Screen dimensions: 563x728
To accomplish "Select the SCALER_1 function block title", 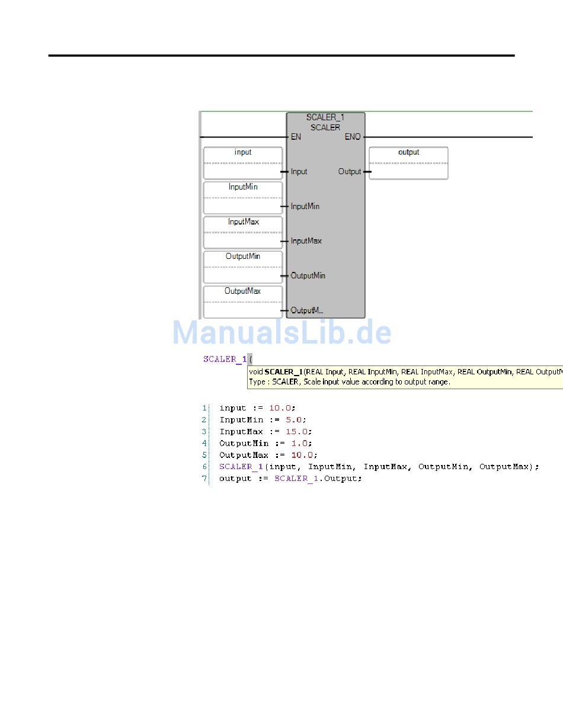I will [325, 118].
